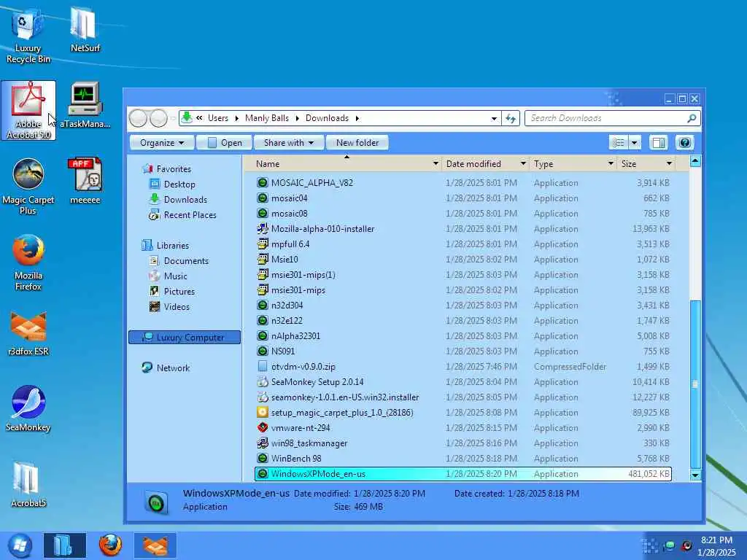
Task: Click the New folder button
Action: point(357,142)
